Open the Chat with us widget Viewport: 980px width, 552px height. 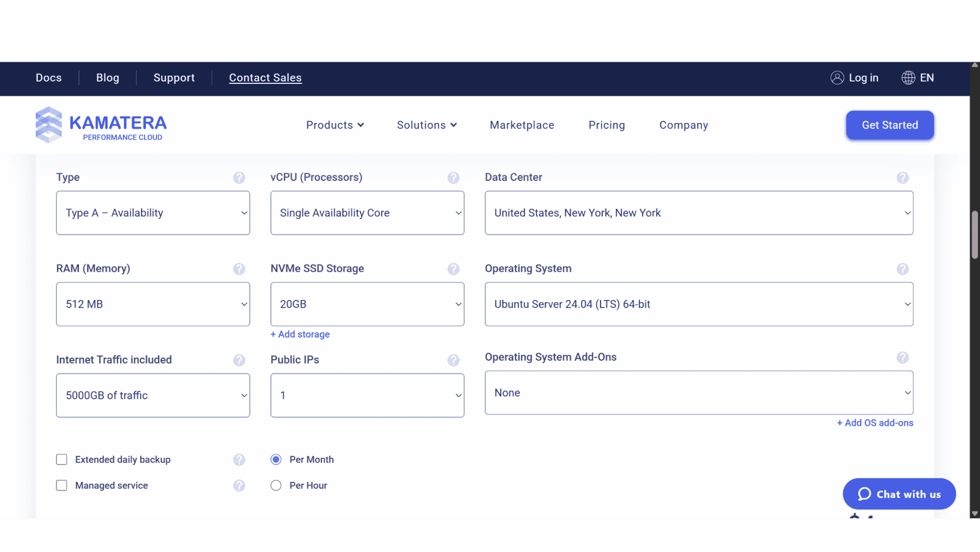[x=899, y=494]
